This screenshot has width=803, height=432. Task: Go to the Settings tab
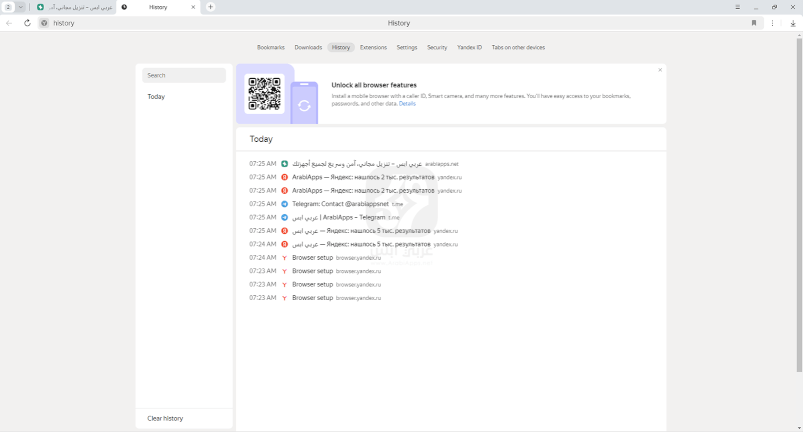pos(407,47)
